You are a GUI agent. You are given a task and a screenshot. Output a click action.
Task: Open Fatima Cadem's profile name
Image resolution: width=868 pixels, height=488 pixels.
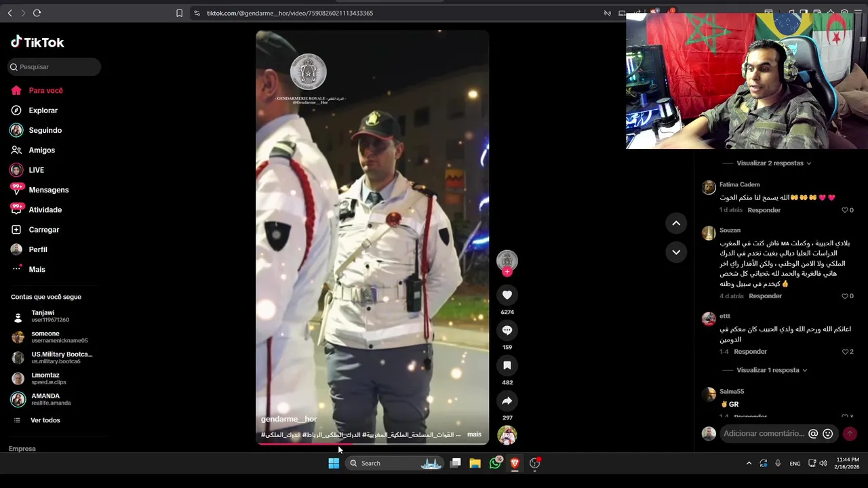click(740, 184)
